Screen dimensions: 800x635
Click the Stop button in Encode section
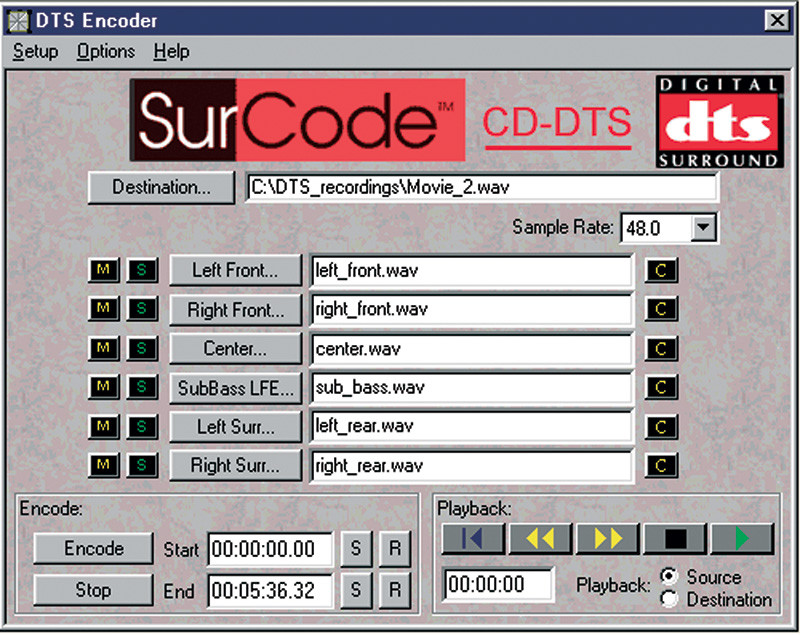pyautogui.click(x=93, y=590)
